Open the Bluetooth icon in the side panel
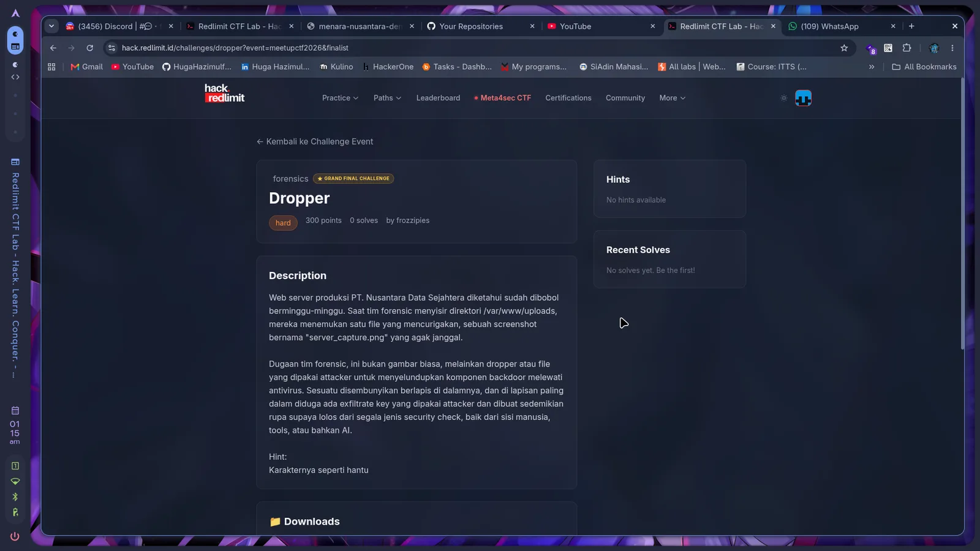Viewport: 980px width, 551px height. pyautogui.click(x=15, y=497)
